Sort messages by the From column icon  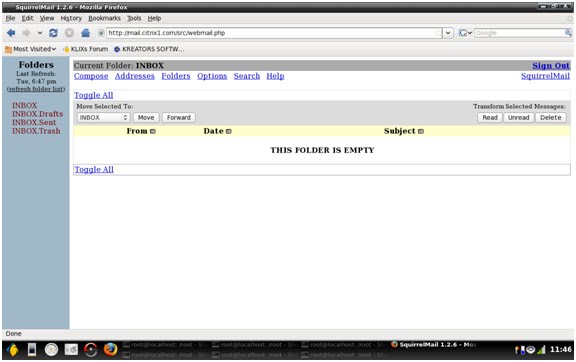click(x=153, y=131)
